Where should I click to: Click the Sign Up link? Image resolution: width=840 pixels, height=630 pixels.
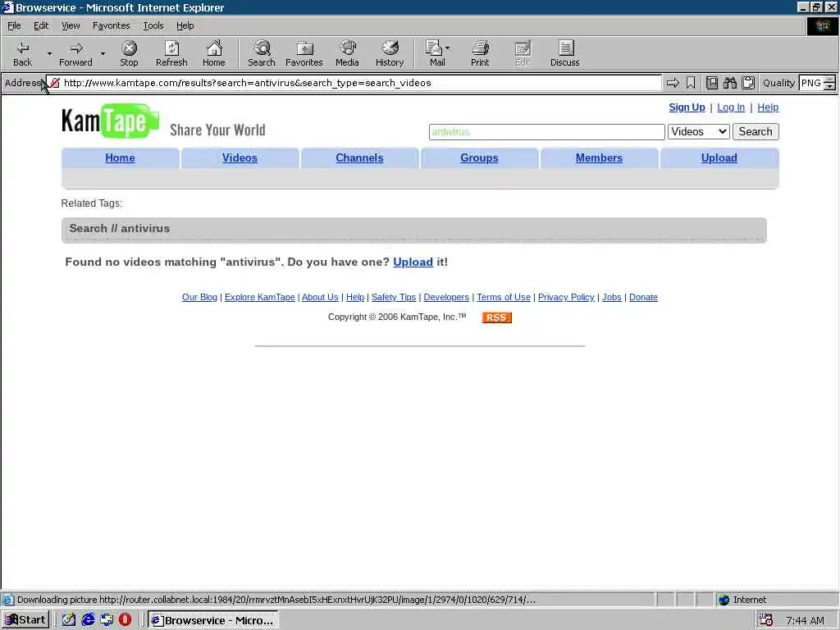click(687, 107)
